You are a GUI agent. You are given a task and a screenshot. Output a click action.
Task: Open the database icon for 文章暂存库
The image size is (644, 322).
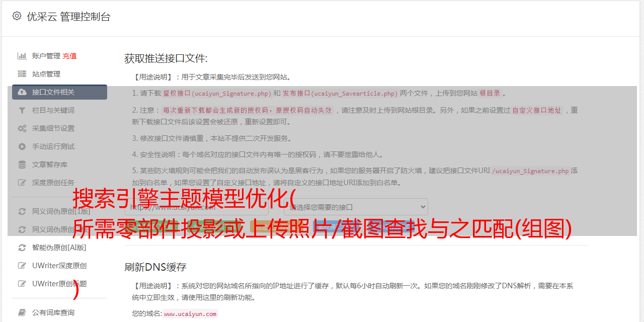(x=22, y=165)
